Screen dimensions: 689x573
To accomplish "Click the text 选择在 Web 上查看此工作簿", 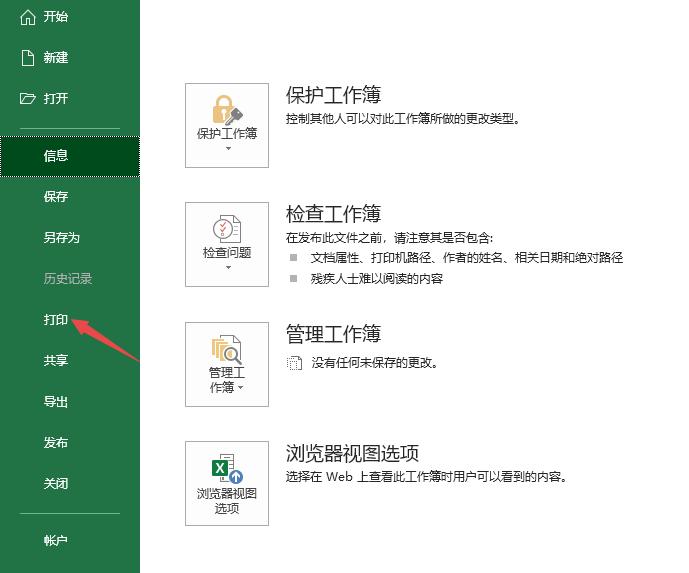I will pyautogui.click(x=426, y=477).
